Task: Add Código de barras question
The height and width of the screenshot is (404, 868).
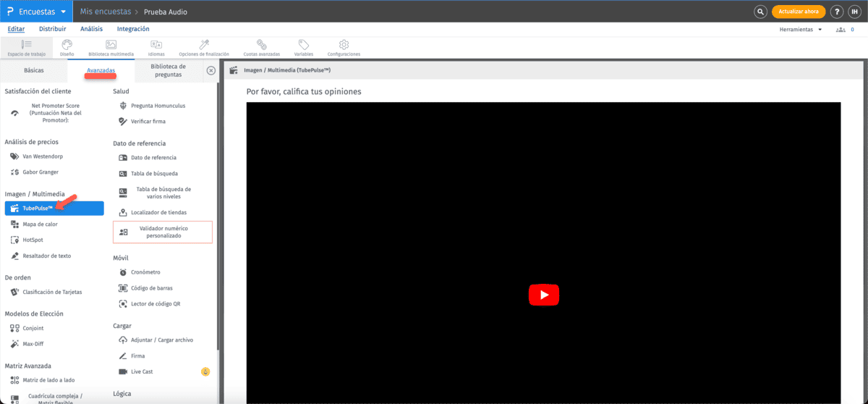Action: tap(151, 288)
